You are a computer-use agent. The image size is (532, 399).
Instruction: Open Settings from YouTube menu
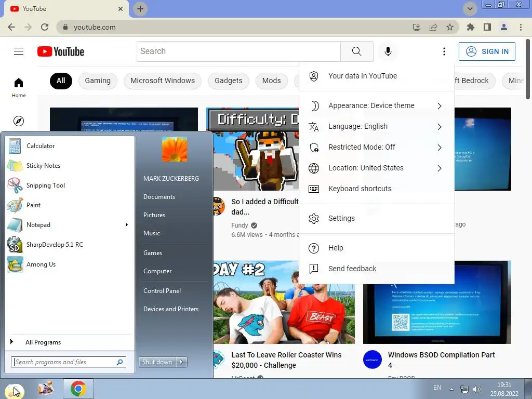pos(377,219)
